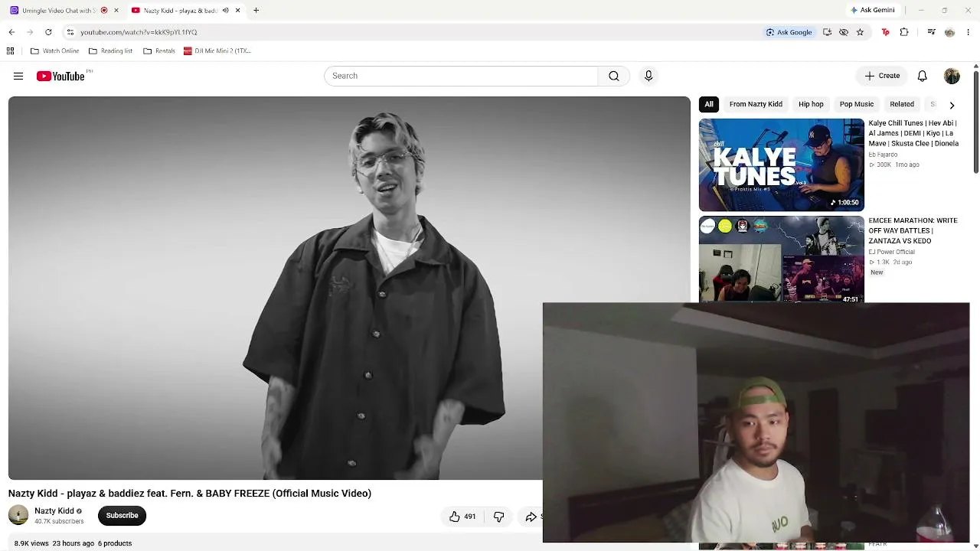Show more filter chips with arrow
Viewport: 980px width, 551px height.
click(x=952, y=105)
